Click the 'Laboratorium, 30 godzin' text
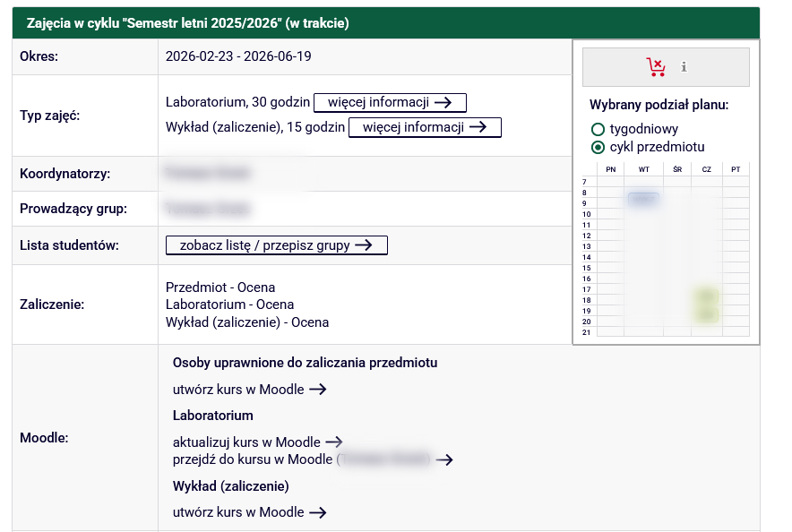 tap(237, 102)
